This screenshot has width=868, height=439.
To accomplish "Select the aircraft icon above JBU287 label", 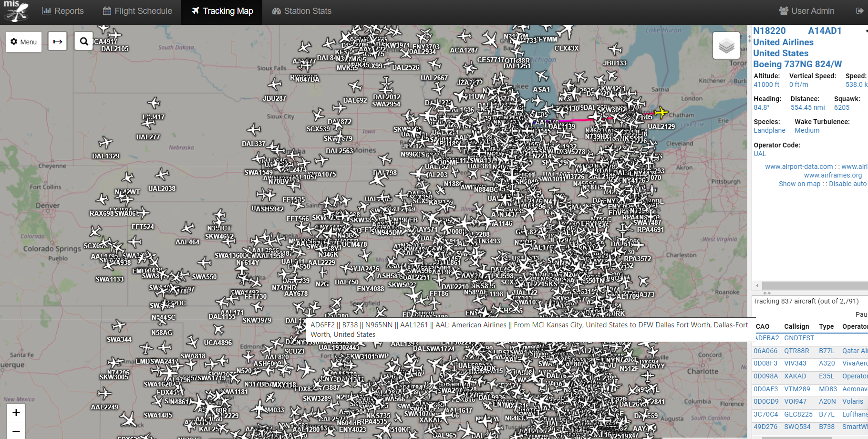I will click(275, 85).
